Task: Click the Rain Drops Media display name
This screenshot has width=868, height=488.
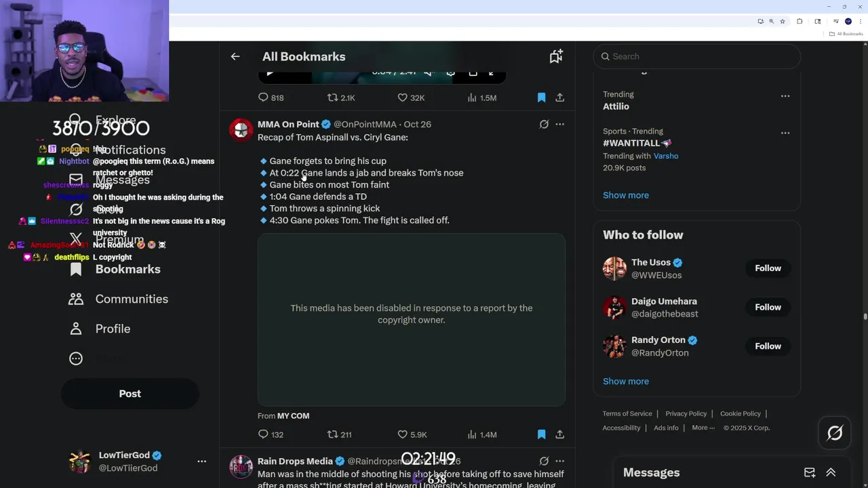Action: click(x=295, y=461)
